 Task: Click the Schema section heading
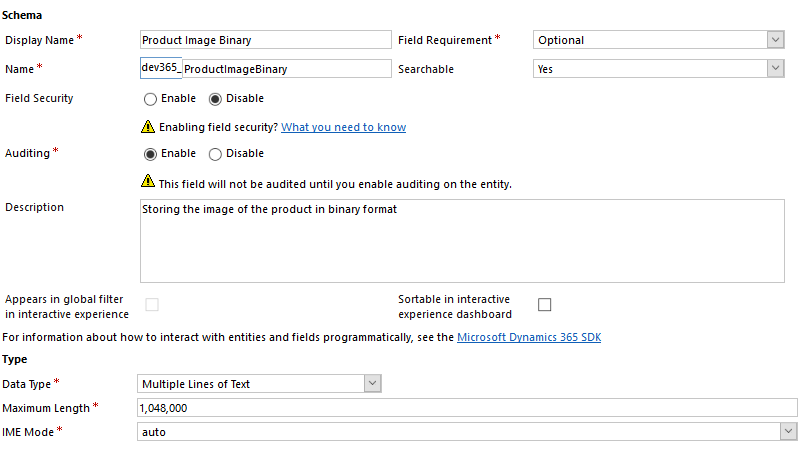click(22, 15)
